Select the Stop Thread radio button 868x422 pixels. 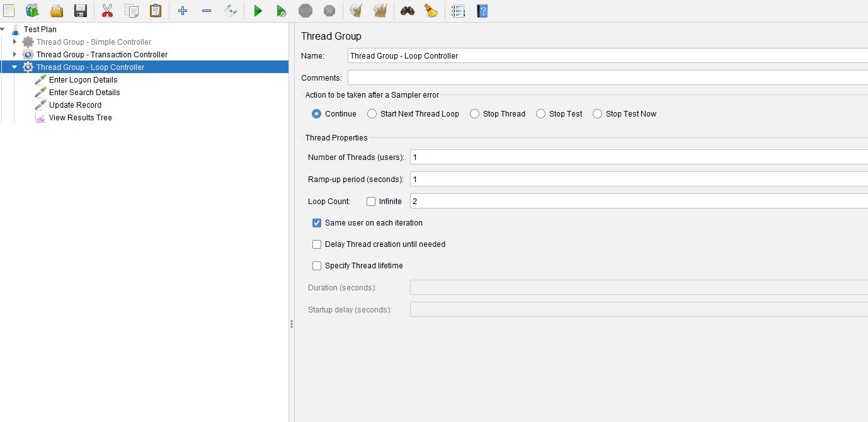point(473,113)
